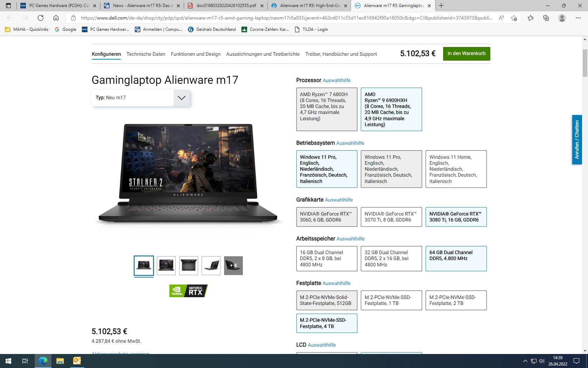The image size is (588, 368).
Task: Select Windows 11 Home operating system
Action: click(x=456, y=169)
